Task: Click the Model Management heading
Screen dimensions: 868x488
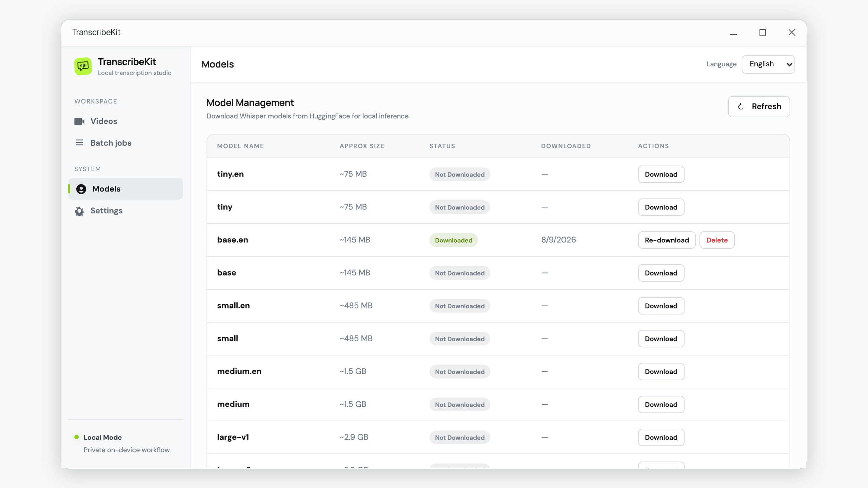Action: coord(250,103)
